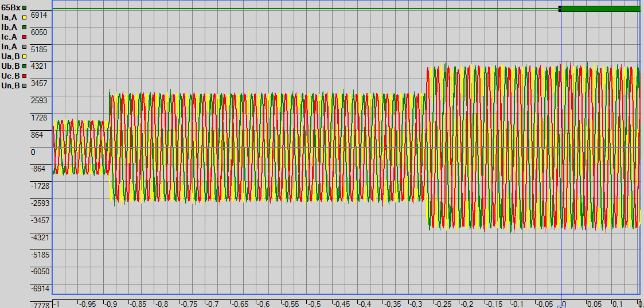This screenshot has height=308, width=644.
Task: Click the 1728 positive axis value
Action: click(x=39, y=118)
